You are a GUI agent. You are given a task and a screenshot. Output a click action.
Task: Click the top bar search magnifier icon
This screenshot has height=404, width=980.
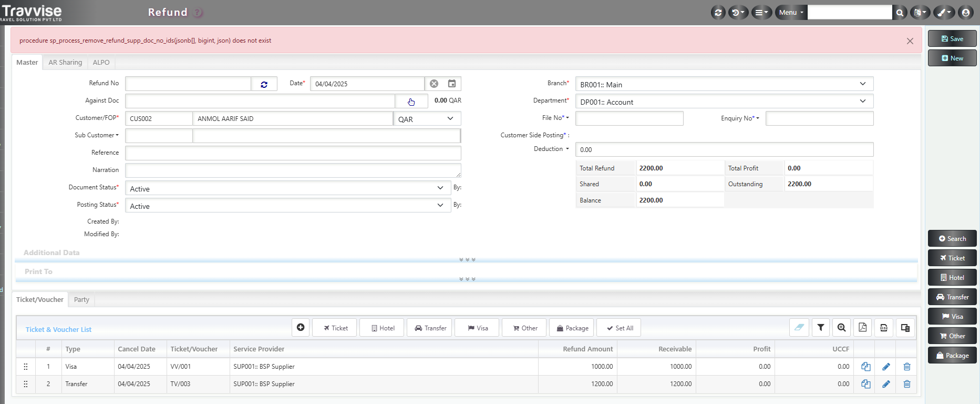pyautogui.click(x=900, y=13)
